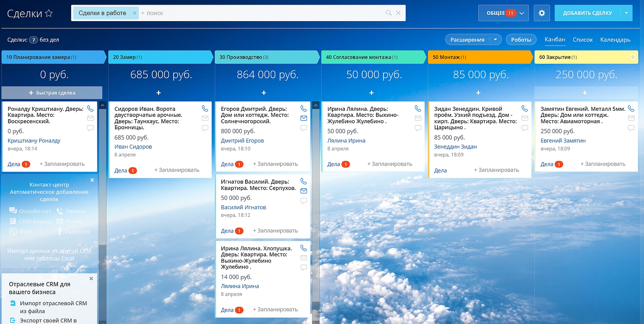
Task: Open chat on the Зидан Зенеддин card
Action: pos(525,128)
